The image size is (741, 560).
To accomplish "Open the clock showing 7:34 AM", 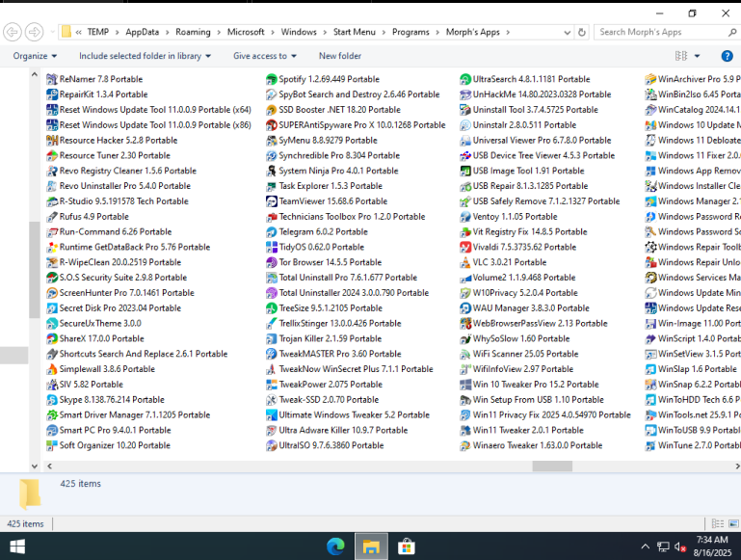I will [x=712, y=547].
